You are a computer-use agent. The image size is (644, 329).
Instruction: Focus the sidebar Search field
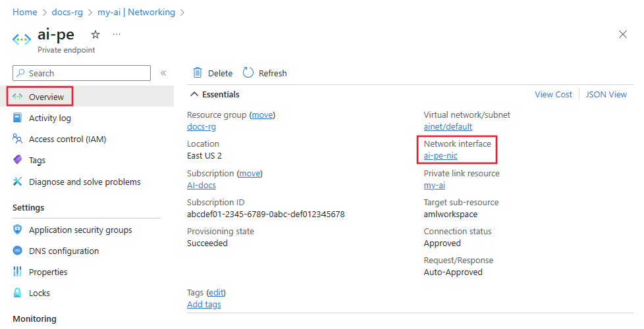(82, 73)
